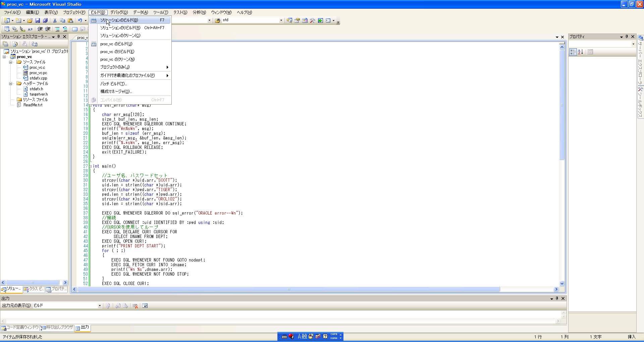Viewport: 644px width, 342px height.
Task: Click Solution Explorer horizontal scrollbar right arrow
Action: tap(65, 283)
